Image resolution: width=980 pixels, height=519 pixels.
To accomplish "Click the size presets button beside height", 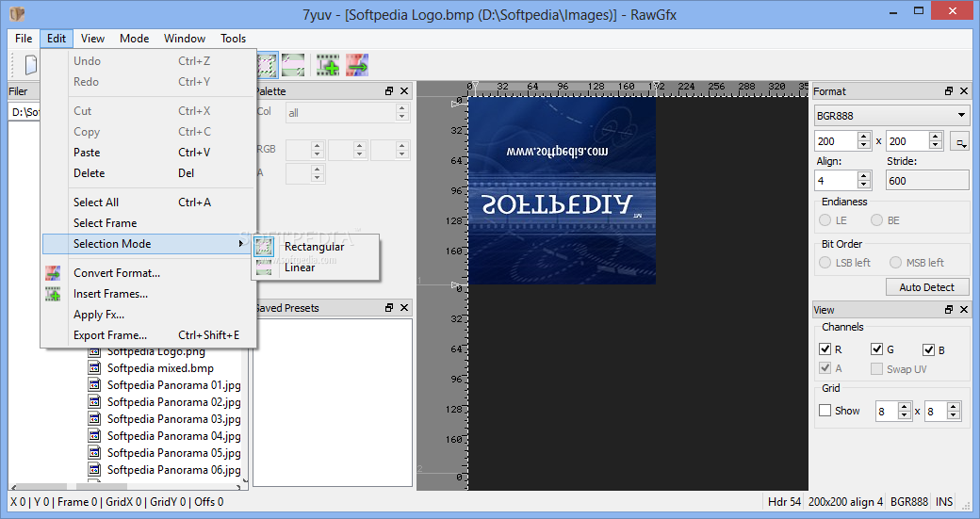I will pyautogui.click(x=959, y=142).
